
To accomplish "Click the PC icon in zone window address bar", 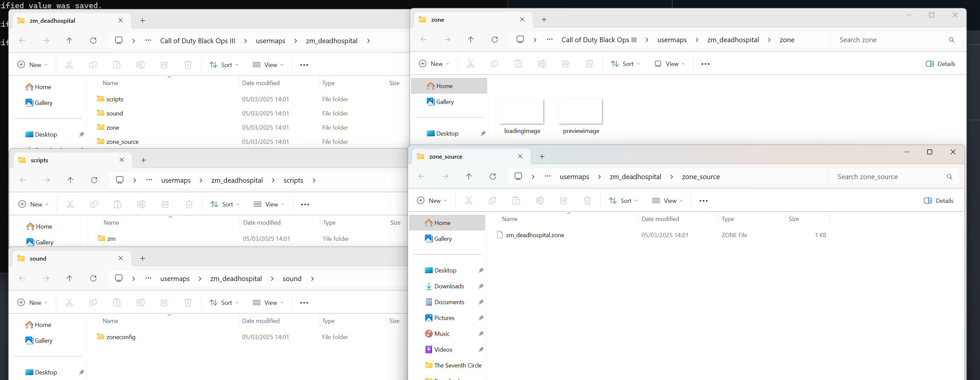I will (520, 40).
